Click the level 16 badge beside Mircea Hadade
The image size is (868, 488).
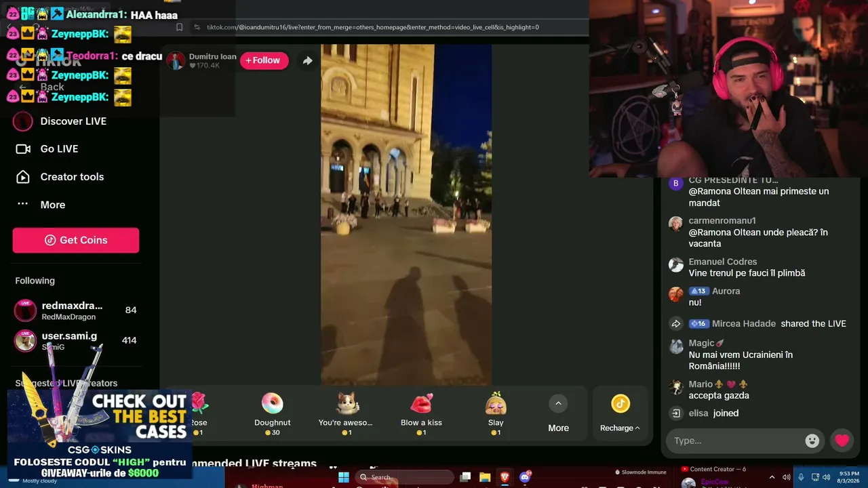pos(698,323)
